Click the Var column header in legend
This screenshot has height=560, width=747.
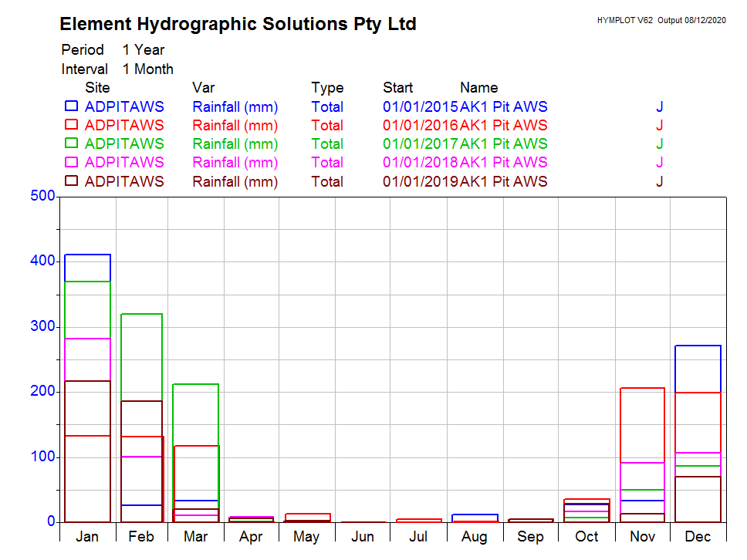click(204, 88)
